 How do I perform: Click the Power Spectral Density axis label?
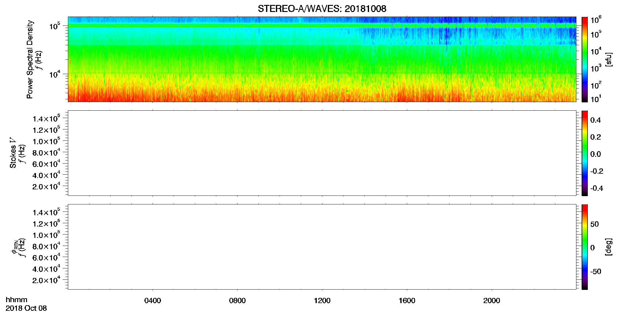coord(30,59)
